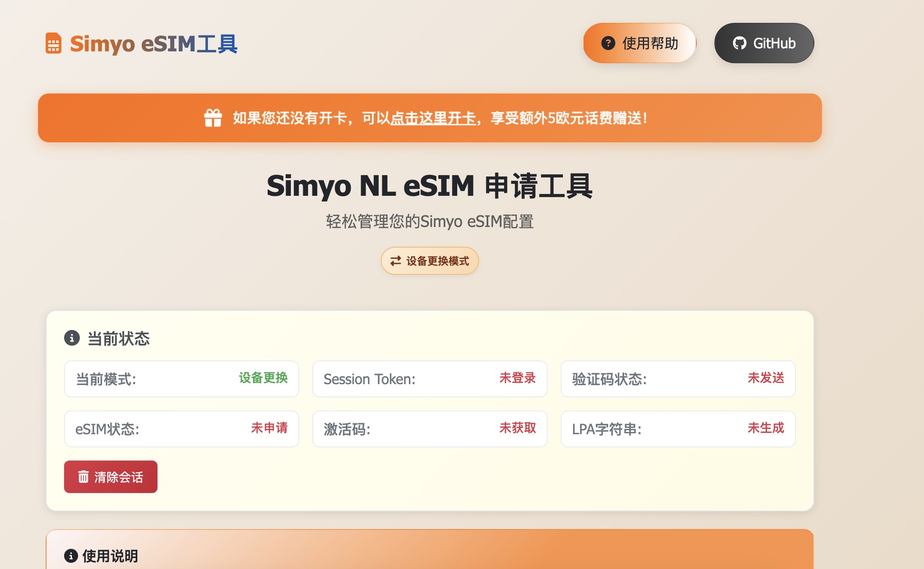
Task: Click the 未生成 status value
Action: (x=766, y=428)
